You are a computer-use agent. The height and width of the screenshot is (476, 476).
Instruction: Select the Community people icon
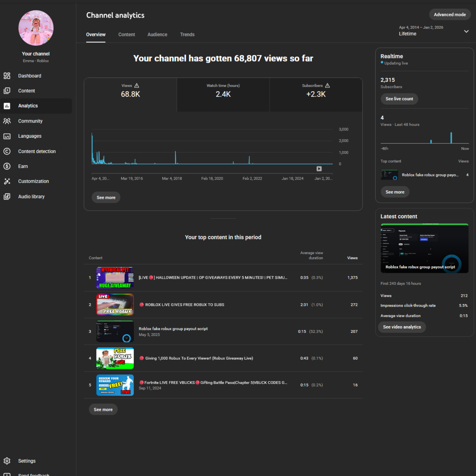coord(7,121)
